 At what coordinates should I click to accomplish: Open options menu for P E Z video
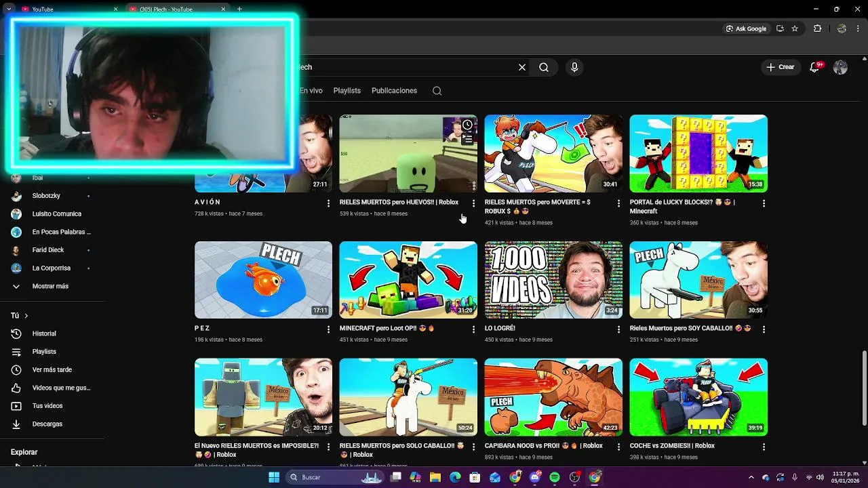(328, 329)
